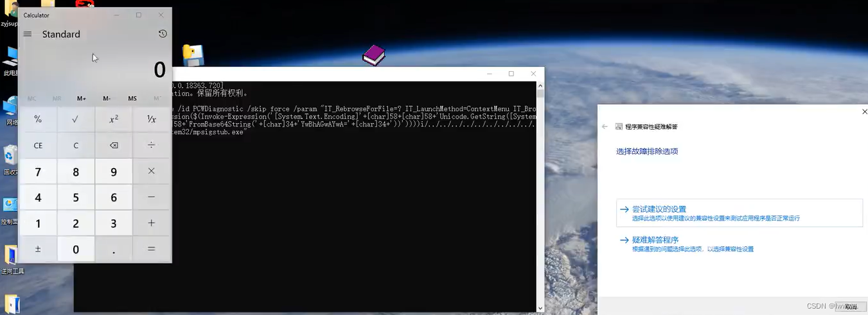868x315 pixels.
Task: Click digit 6 on Calculator
Action: coord(114,198)
